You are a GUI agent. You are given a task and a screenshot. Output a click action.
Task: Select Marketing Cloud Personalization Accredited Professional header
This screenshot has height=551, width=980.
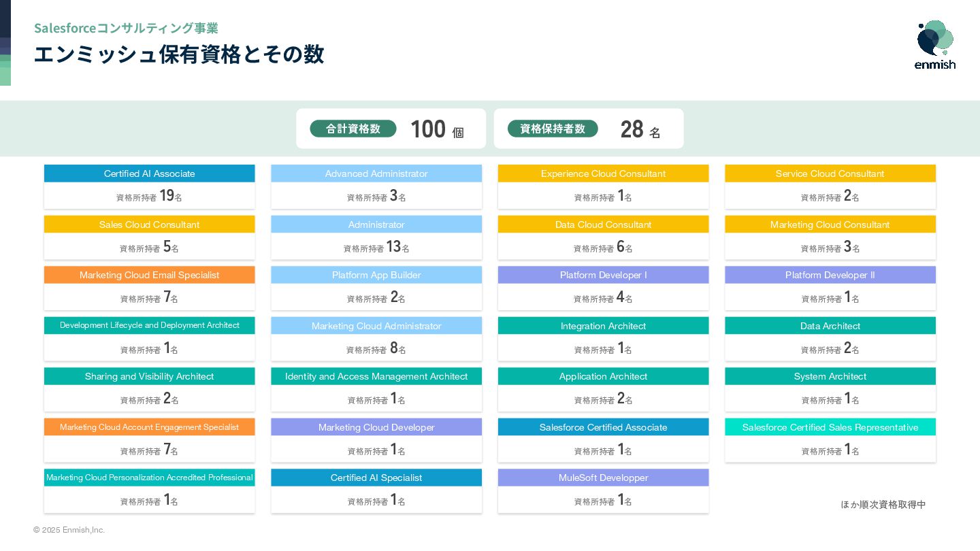[x=150, y=478]
